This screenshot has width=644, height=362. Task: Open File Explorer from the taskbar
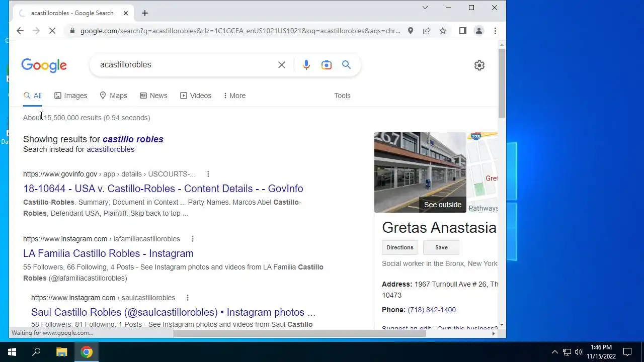61,352
